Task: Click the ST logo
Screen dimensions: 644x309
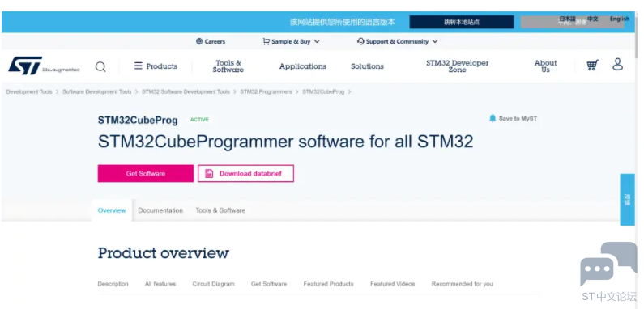Action: [x=25, y=66]
